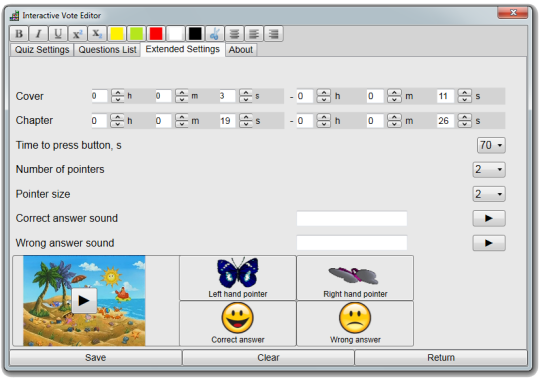
Task: Click Wrong answer sound text field
Action: point(352,243)
